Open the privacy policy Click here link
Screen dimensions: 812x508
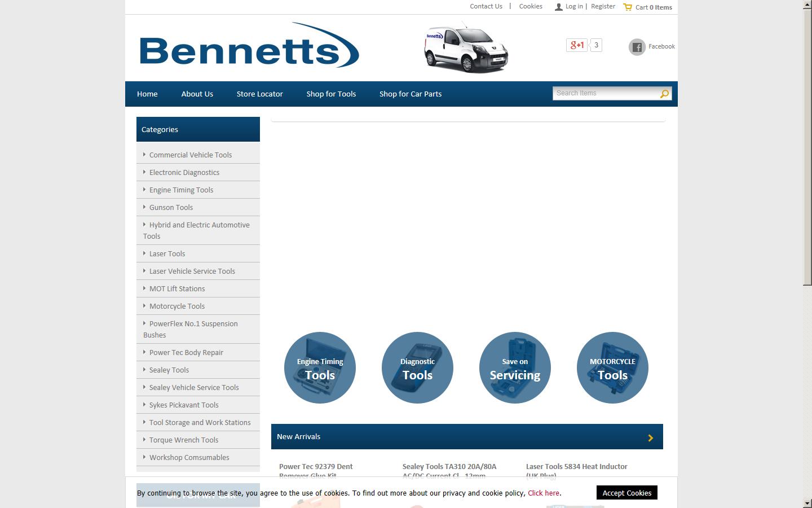[543, 493]
